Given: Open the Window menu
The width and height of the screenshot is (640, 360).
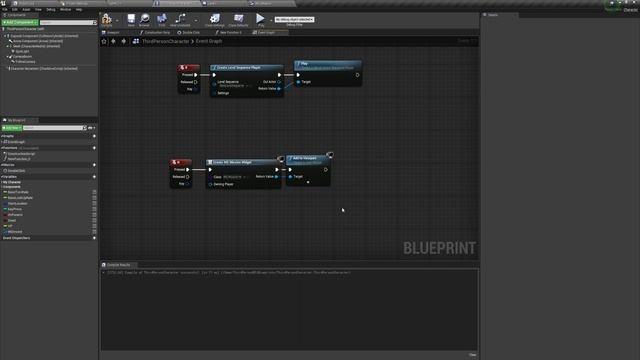Looking at the screenshot, I should pos(65,9).
